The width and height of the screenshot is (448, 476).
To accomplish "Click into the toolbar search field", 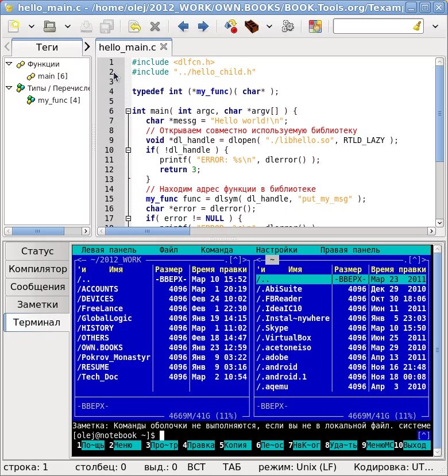I will click(x=372, y=26).
